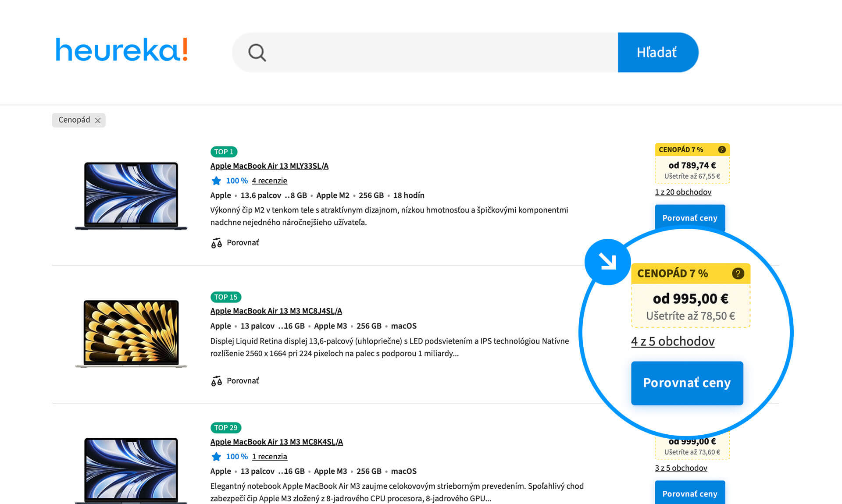This screenshot has height=504, width=842.
Task: Click Porovnať ceny for MC8K4SL/A
Action: pos(690,493)
